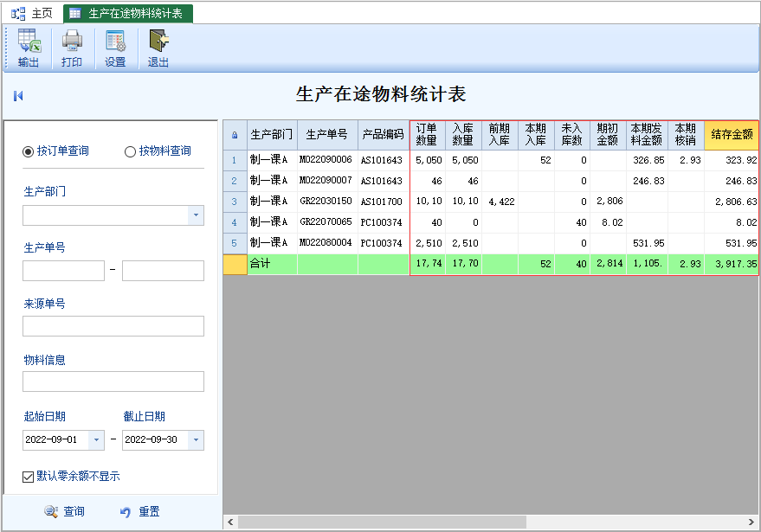761x532 pixels.
Task: Click the 生产单号 column header
Action: pos(327,135)
